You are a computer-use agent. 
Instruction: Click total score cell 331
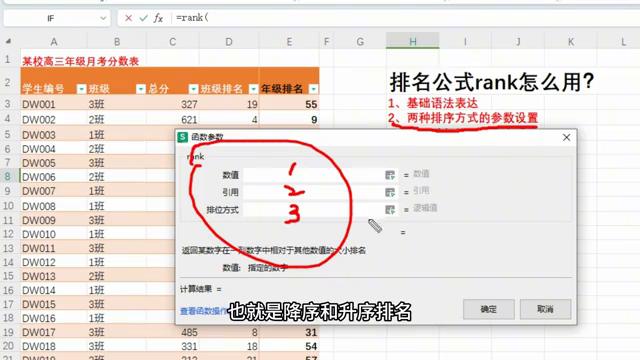173,346
